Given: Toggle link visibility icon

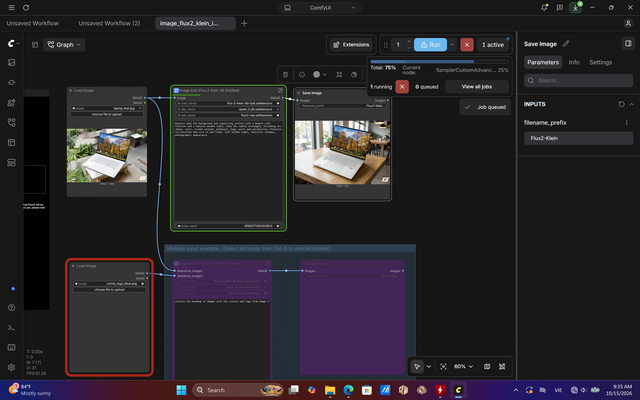Looking at the screenshot, I should coord(502,367).
